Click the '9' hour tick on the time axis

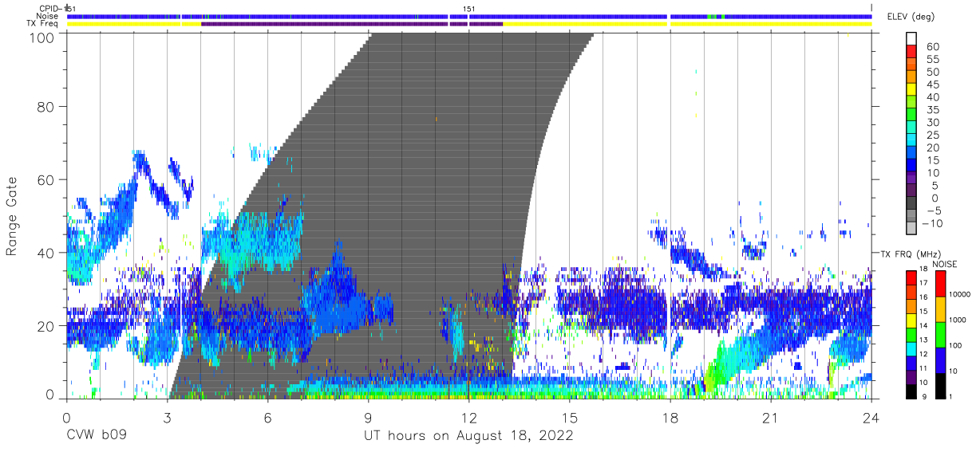(368, 417)
